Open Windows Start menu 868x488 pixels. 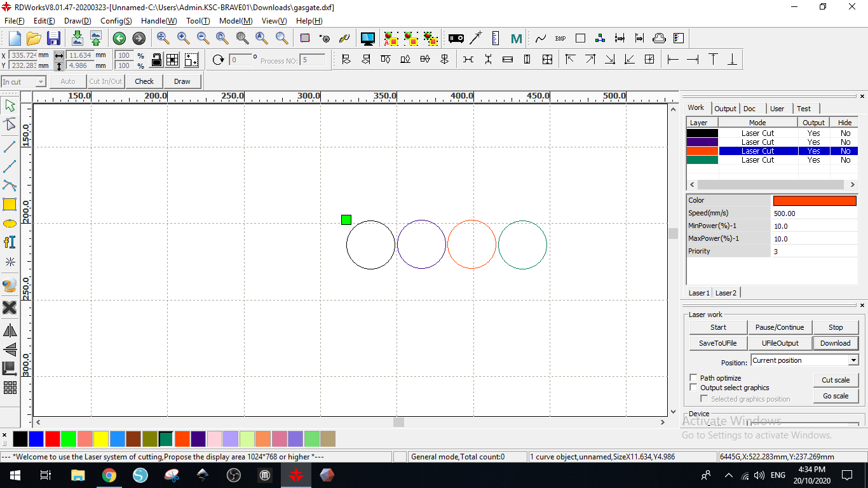click(15, 475)
